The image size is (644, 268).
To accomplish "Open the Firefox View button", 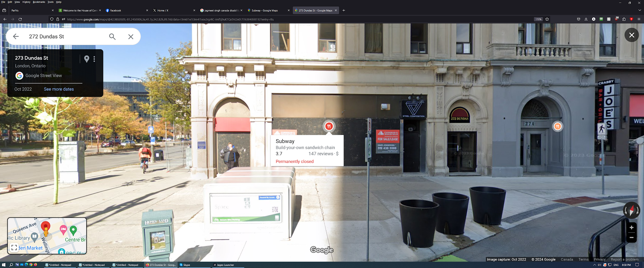I will [x=4, y=11].
